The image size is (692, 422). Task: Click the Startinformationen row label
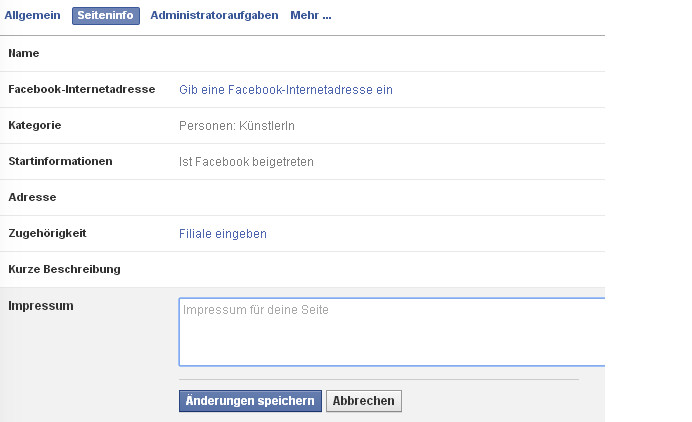point(60,161)
